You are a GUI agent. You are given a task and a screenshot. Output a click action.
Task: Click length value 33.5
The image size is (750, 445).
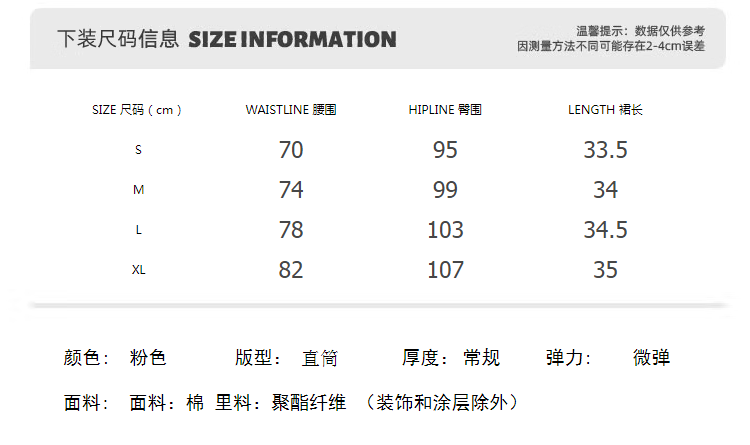pyautogui.click(x=605, y=150)
